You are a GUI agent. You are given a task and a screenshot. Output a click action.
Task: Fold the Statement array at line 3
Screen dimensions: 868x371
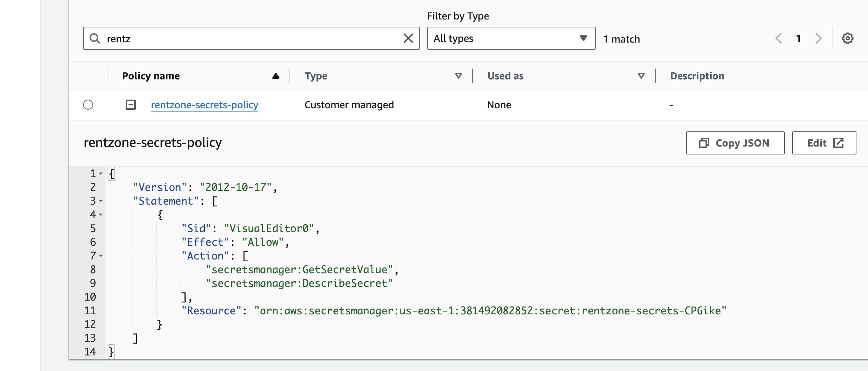(101, 201)
